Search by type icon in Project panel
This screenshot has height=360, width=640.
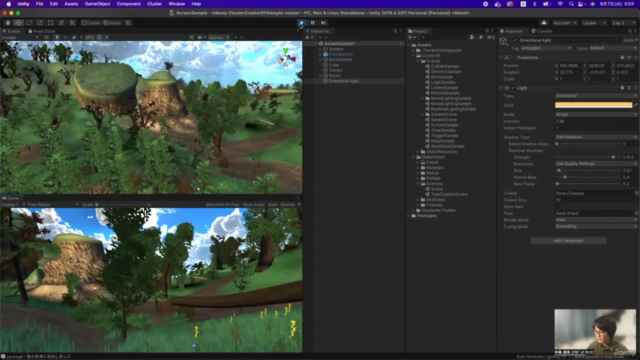tap(472, 38)
